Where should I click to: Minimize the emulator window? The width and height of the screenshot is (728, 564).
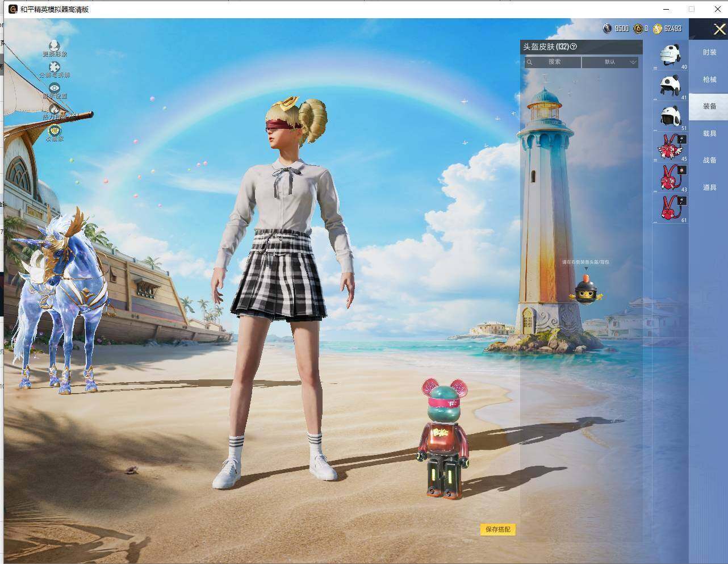pyautogui.click(x=665, y=9)
